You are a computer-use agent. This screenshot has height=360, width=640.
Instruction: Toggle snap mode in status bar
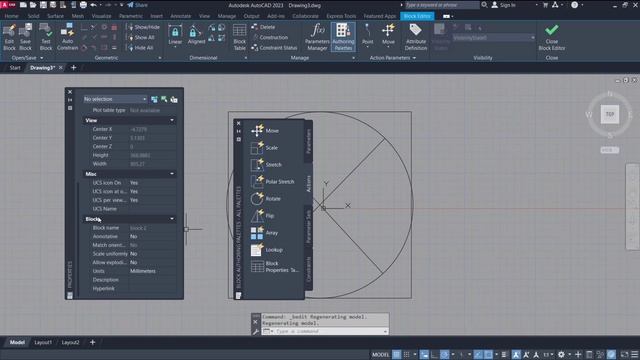(407, 355)
